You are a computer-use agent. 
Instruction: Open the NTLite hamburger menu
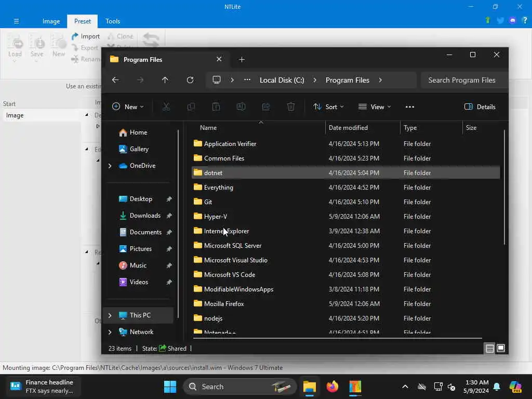pos(16,21)
